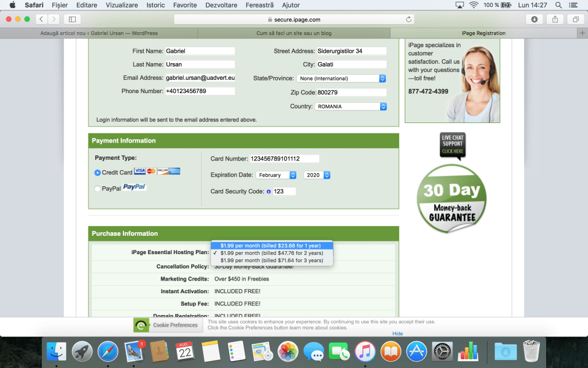Open Finder from the Dock
This screenshot has height=368, width=588.
56,352
